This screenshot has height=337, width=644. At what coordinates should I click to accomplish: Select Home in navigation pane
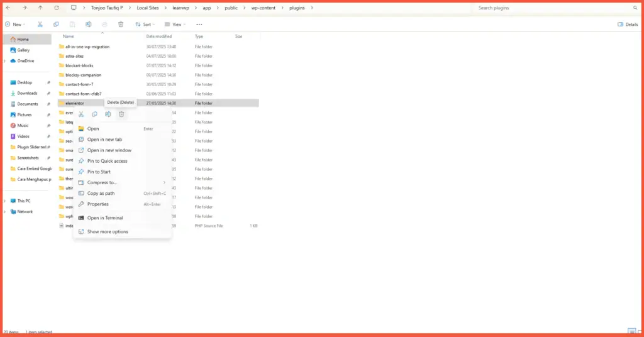[x=28, y=40]
